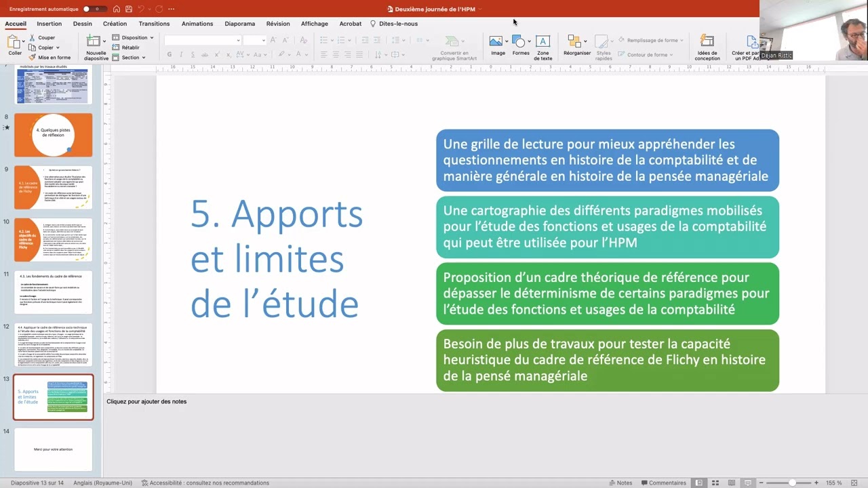Open Commentaires from status bar
The height and width of the screenshot is (488, 868).
click(663, 483)
